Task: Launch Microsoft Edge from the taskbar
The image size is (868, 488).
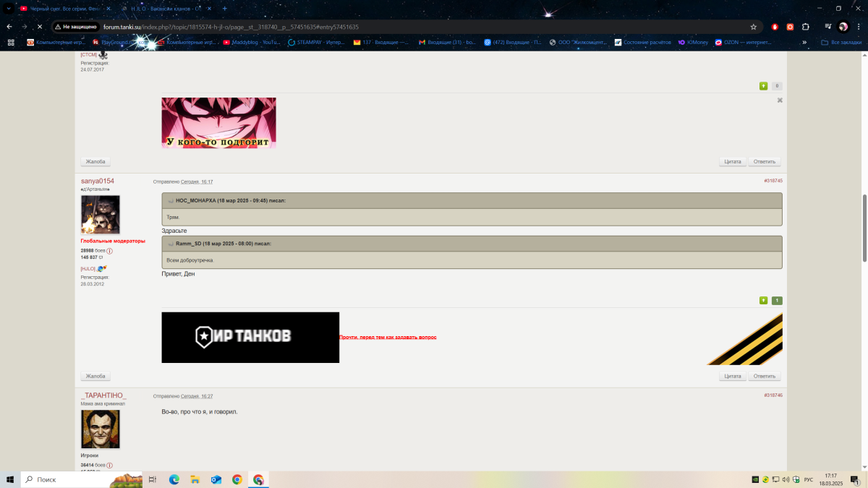Action: pyautogui.click(x=174, y=479)
